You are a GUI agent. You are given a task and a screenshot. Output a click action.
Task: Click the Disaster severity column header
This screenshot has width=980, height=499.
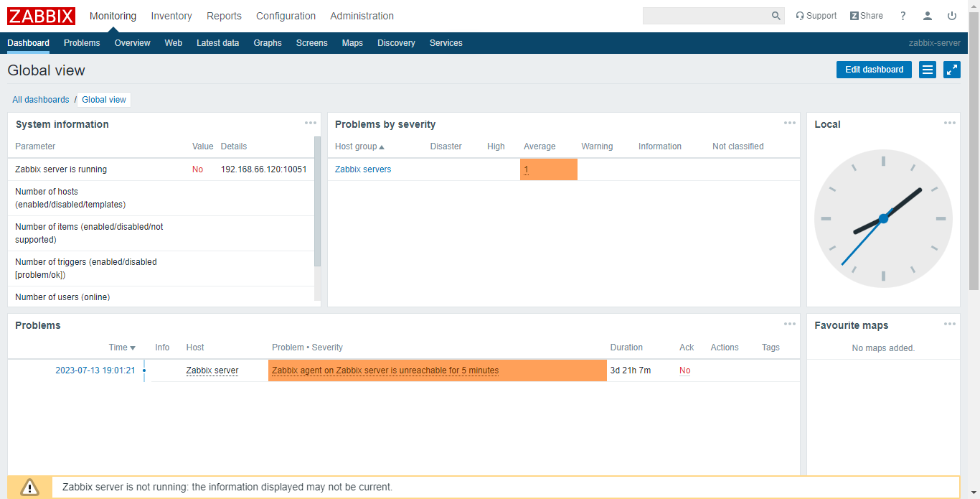pos(446,146)
